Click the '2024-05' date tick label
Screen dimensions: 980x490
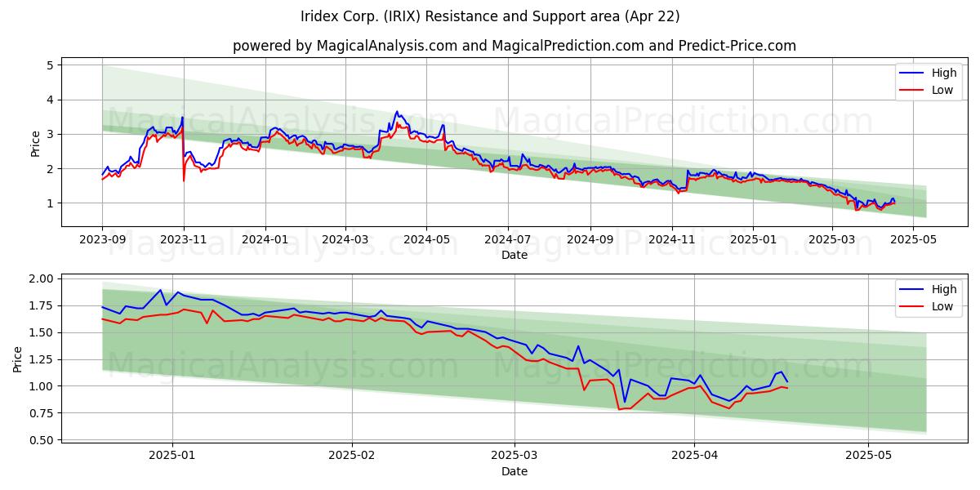(426, 240)
